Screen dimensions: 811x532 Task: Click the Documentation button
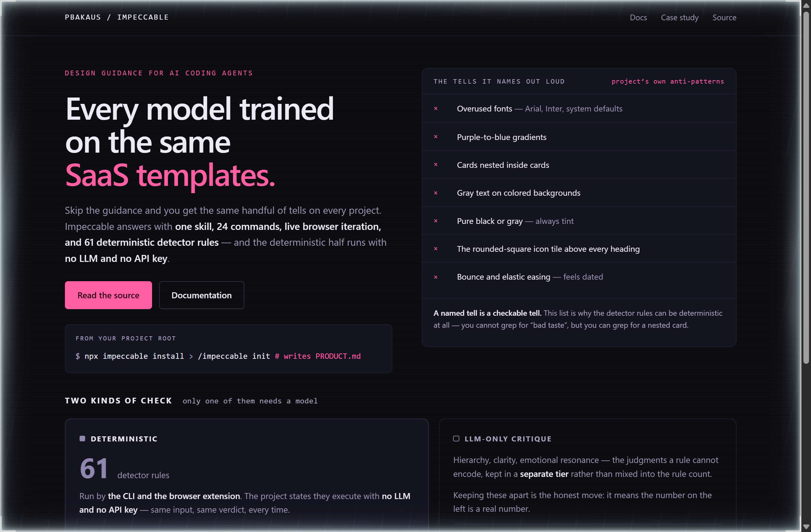tap(201, 295)
